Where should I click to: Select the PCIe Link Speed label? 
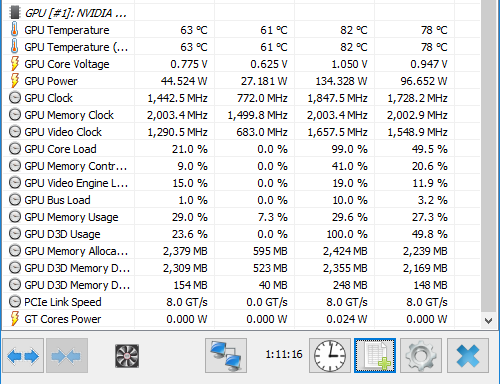(63, 302)
